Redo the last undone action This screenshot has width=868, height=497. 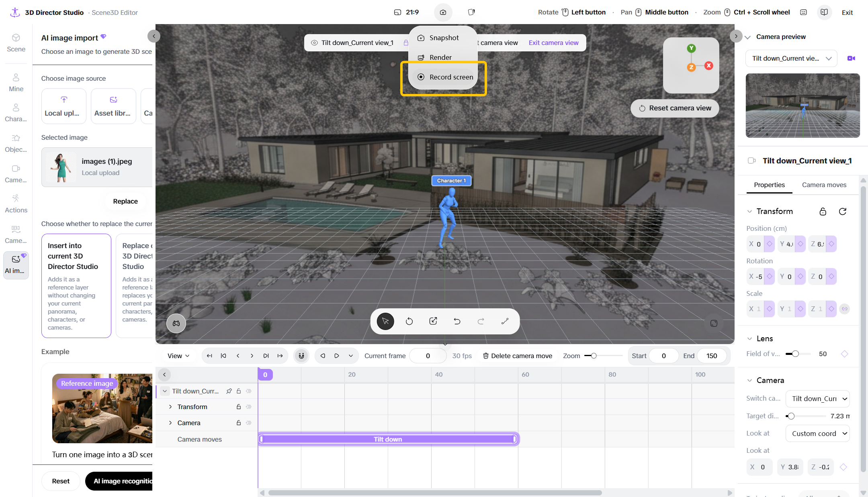click(x=481, y=321)
